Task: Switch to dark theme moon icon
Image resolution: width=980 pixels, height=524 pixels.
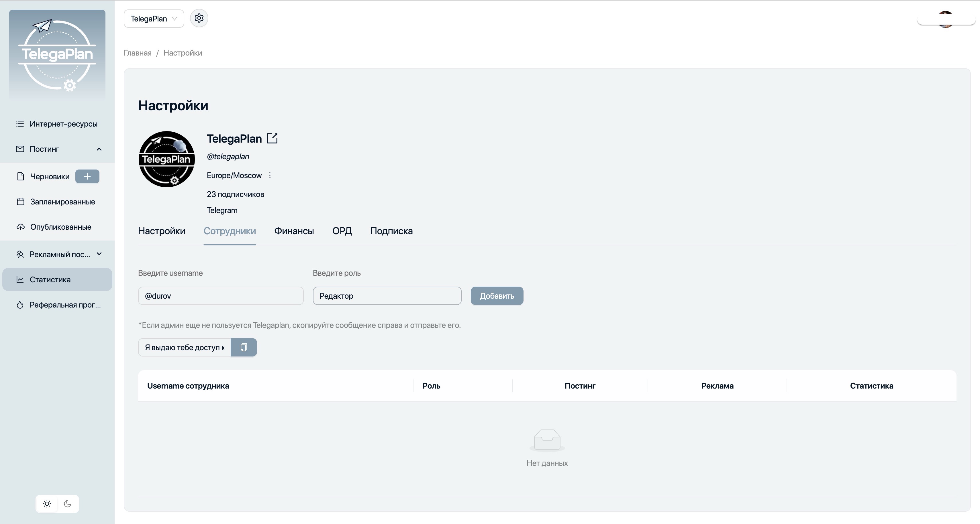Action: tap(68, 504)
